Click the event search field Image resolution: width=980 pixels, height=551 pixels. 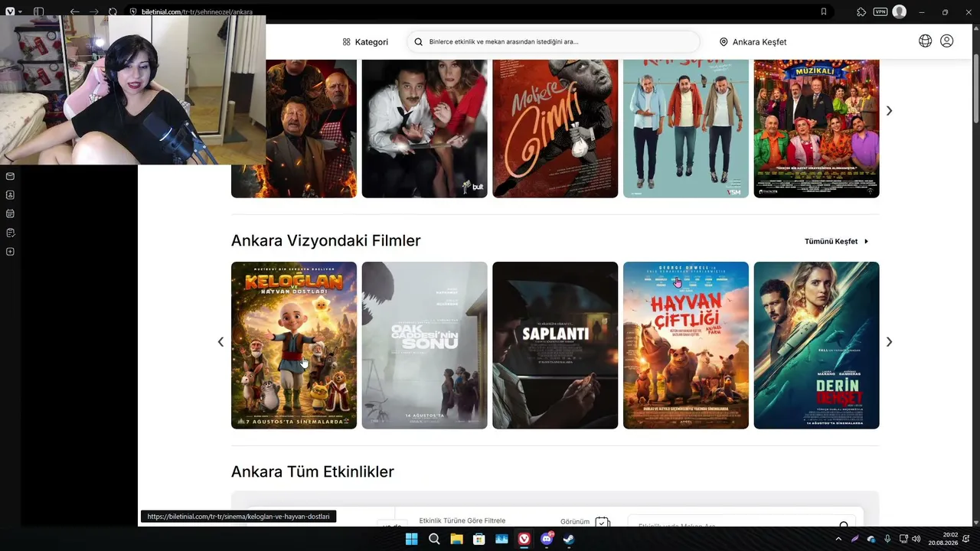click(553, 42)
